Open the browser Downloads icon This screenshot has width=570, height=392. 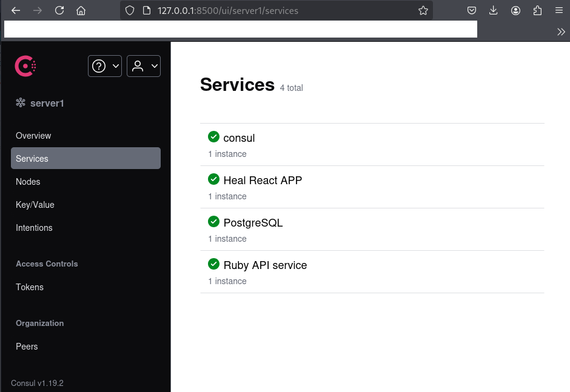coord(494,10)
